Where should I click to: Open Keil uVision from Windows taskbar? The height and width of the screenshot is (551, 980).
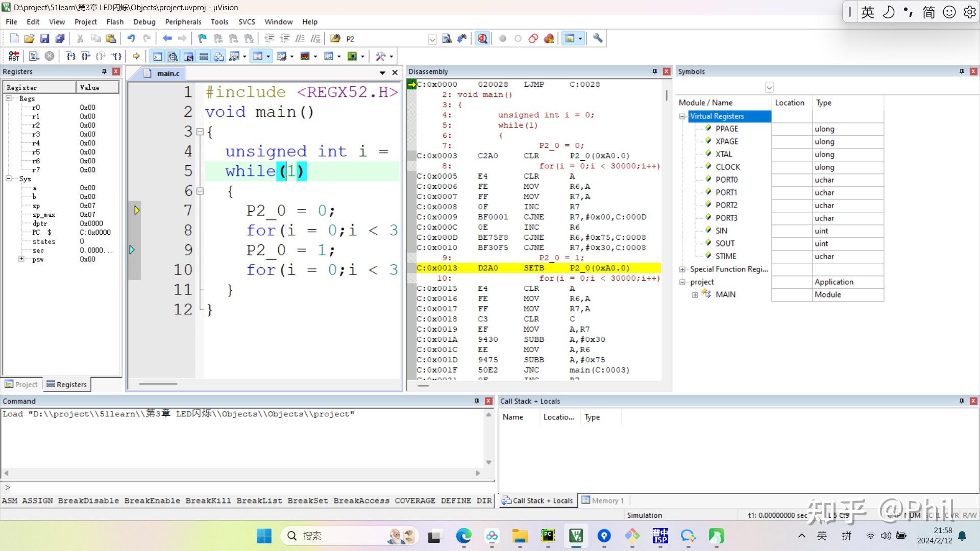[x=576, y=536]
